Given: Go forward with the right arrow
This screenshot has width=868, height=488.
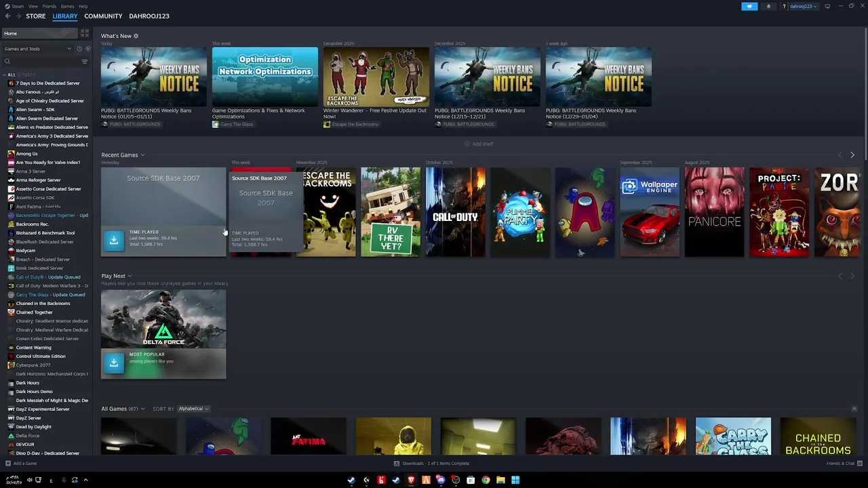Looking at the screenshot, I should pos(18,16).
